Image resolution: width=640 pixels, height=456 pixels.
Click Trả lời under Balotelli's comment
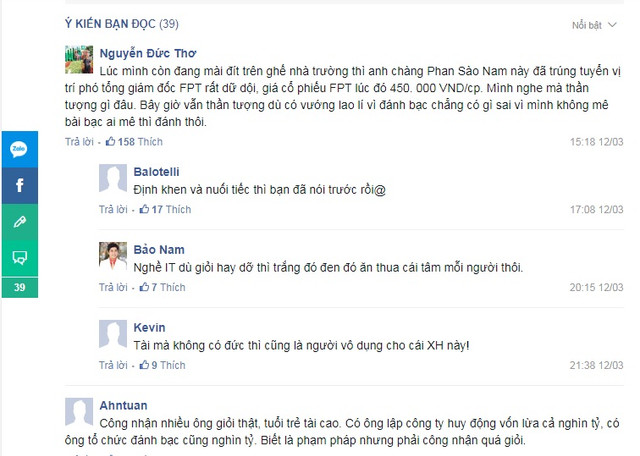(113, 209)
